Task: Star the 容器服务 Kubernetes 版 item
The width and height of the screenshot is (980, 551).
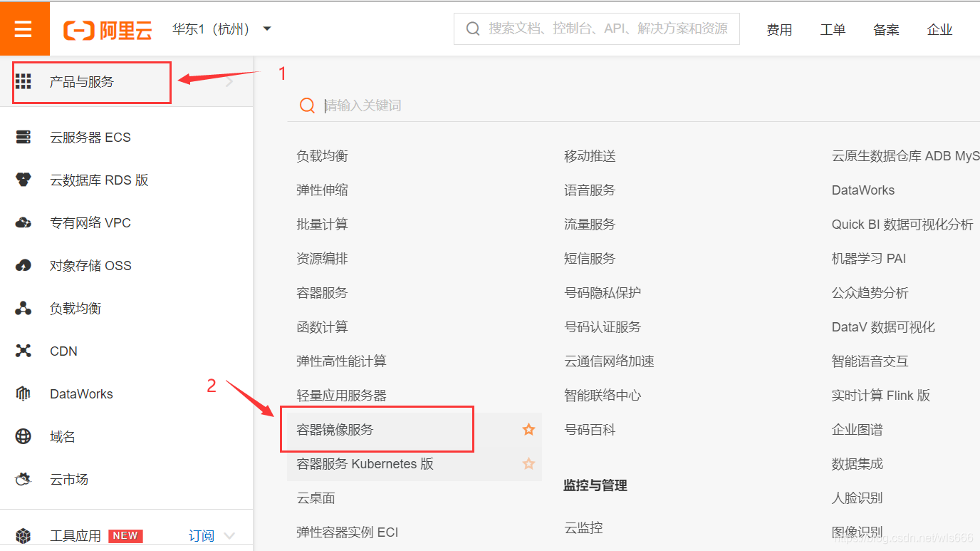Action: tap(528, 464)
